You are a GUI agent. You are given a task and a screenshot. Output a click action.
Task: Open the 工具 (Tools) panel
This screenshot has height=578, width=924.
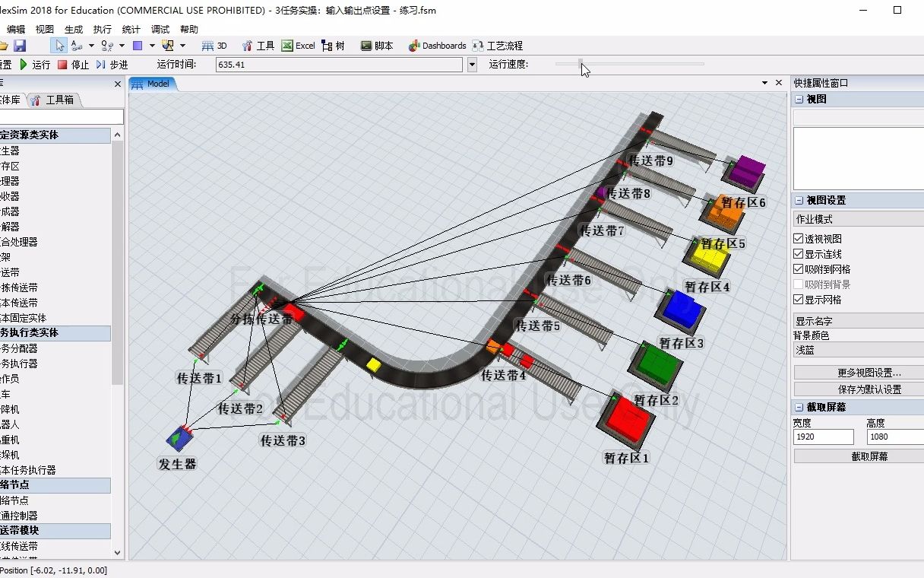tap(258, 45)
